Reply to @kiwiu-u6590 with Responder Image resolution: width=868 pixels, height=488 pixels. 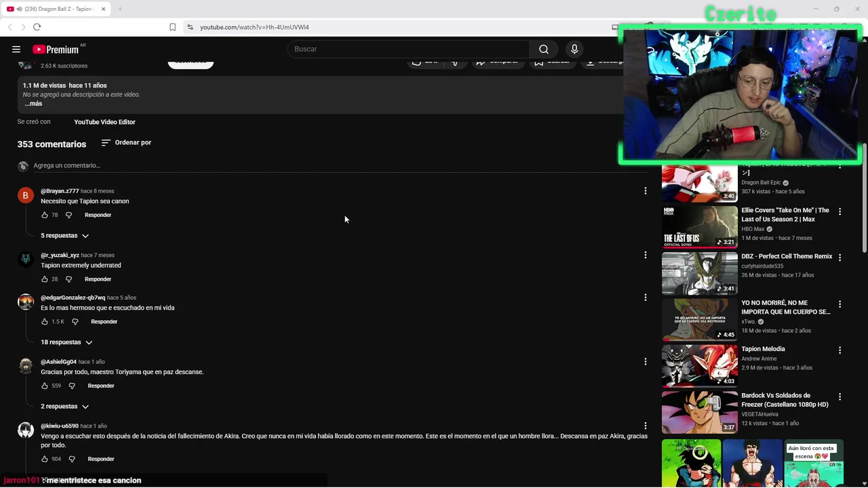coord(101,459)
